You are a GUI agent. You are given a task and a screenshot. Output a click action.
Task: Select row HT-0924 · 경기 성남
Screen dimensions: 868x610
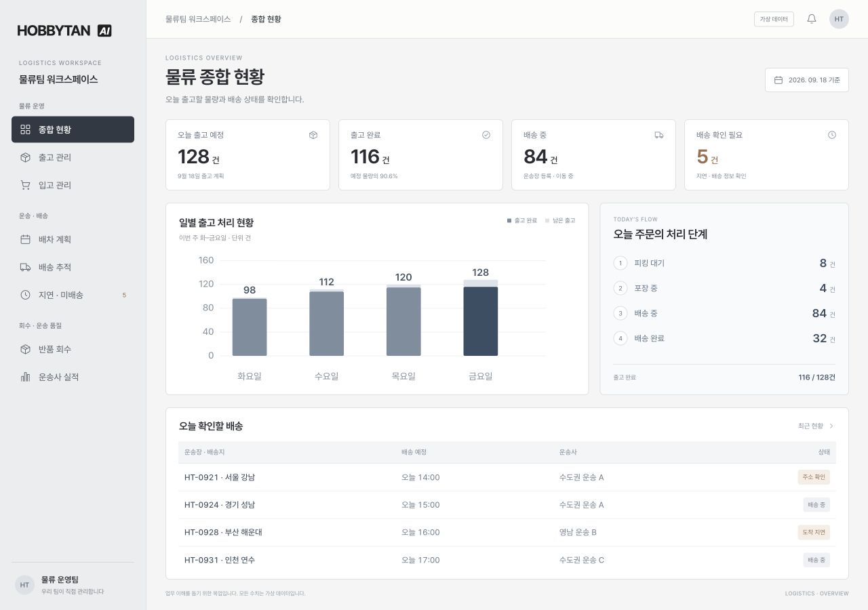[x=507, y=505]
